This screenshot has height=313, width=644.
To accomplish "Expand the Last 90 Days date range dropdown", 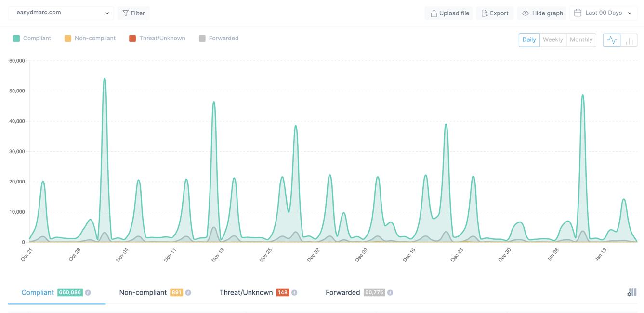I will tap(603, 13).
